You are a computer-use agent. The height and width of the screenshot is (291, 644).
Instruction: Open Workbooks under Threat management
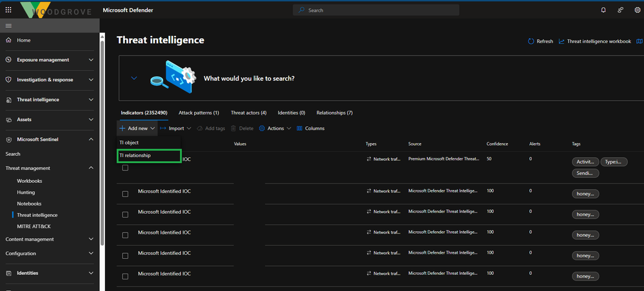point(30,181)
